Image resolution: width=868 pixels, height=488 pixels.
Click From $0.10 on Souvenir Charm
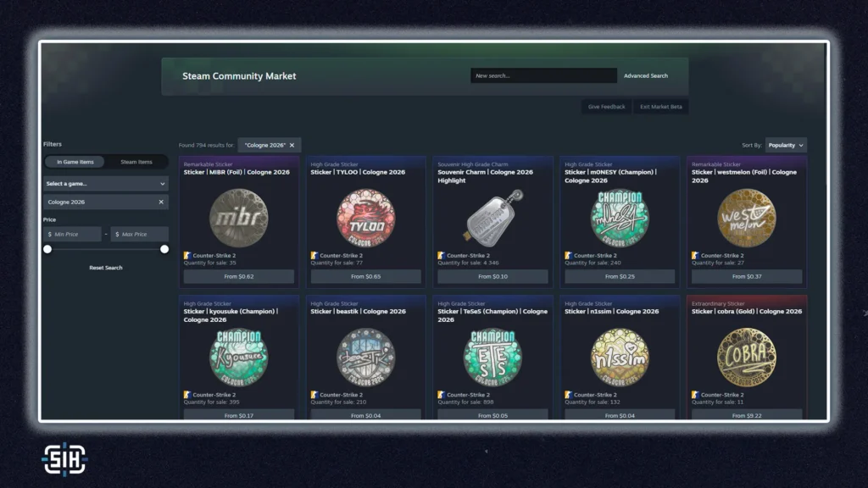coord(492,276)
